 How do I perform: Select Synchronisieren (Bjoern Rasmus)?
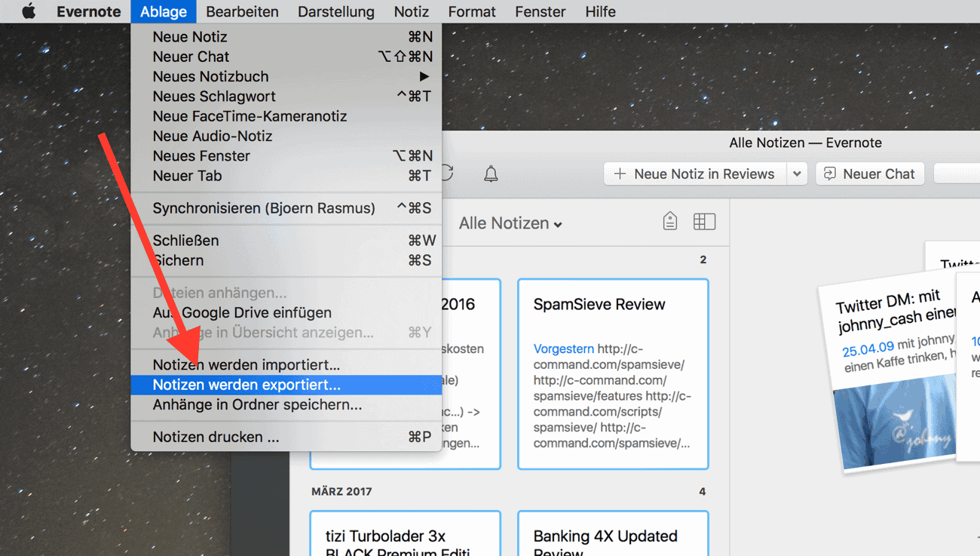(286, 208)
